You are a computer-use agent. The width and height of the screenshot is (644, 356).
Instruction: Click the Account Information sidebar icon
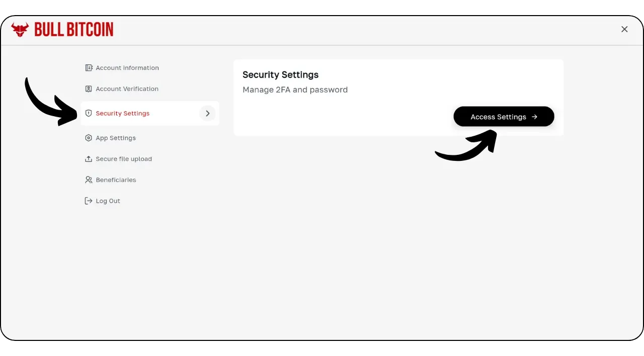[x=89, y=68]
